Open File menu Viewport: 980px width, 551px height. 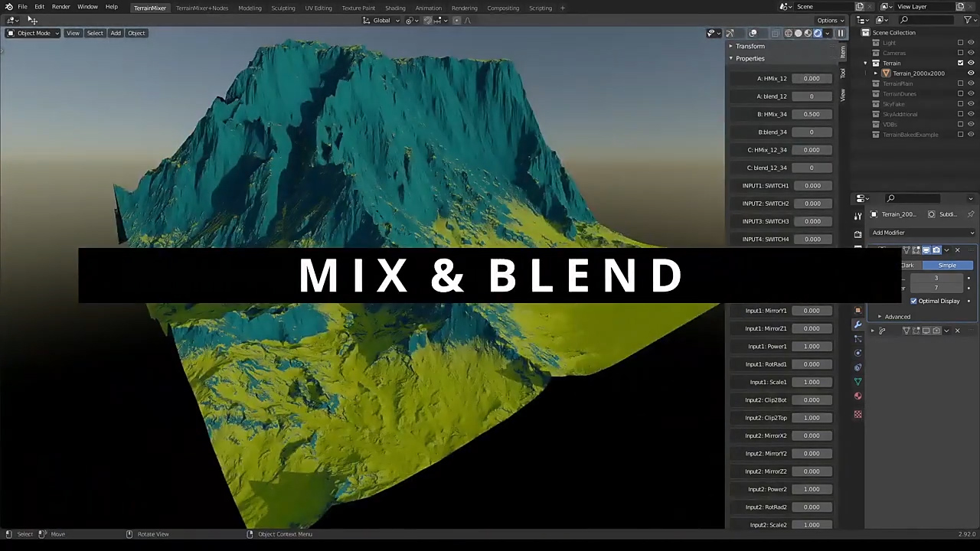(x=23, y=7)
